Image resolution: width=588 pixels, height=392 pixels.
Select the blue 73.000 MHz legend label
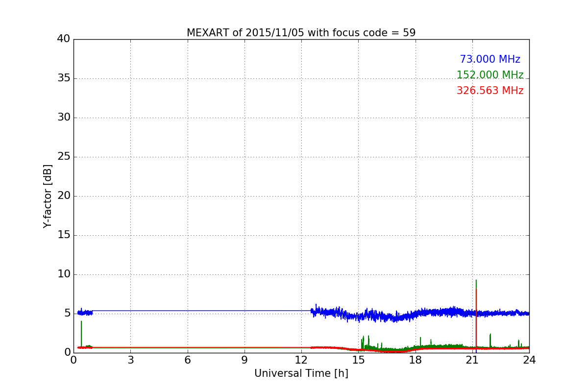pyautogui.click(x=490, y=59)
